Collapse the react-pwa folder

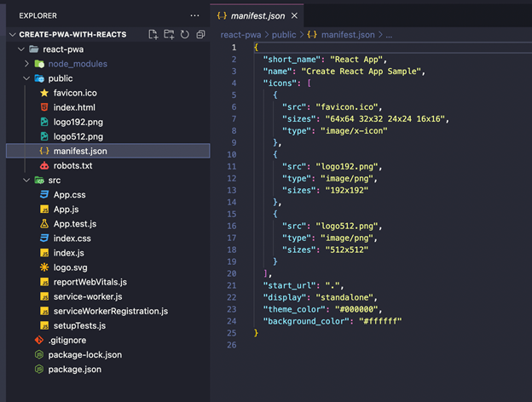pos(21,49)
